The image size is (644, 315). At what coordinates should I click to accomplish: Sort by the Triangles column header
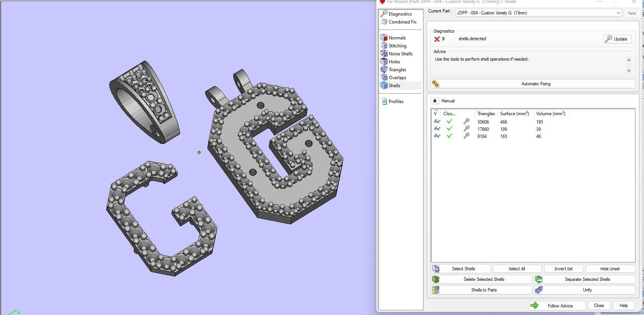point(486,114)
